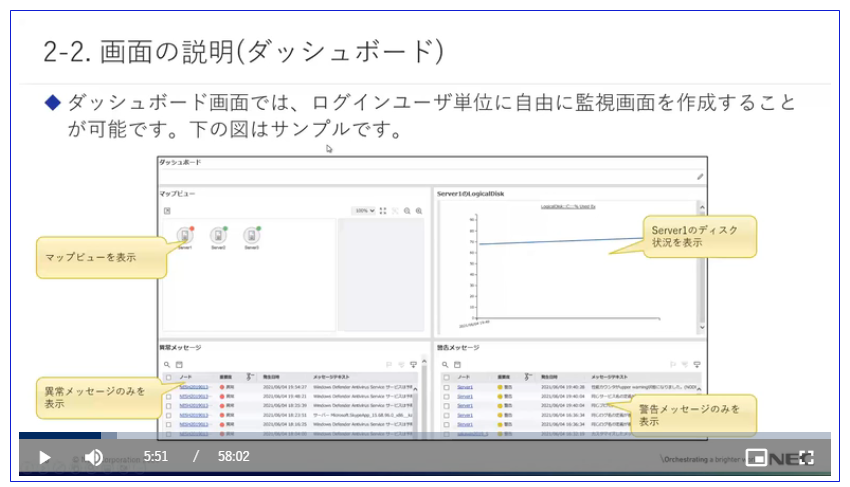Click search icon in 異常メッセージ panel
Viewport: 850px width, 487px height.
(x=167, y=365)
